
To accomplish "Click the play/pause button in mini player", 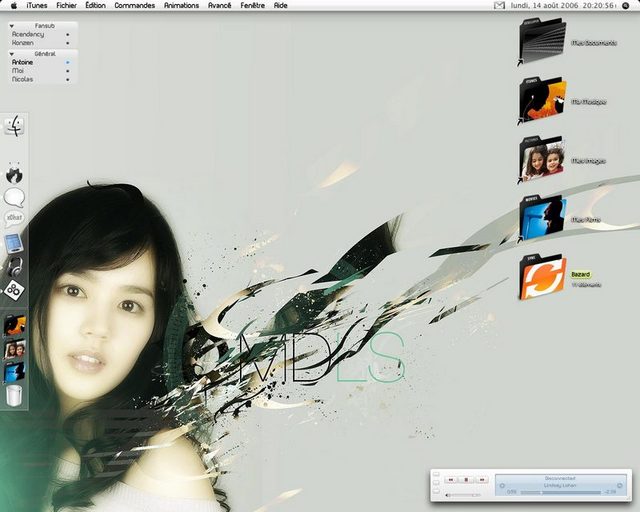I will pos(466,480).
